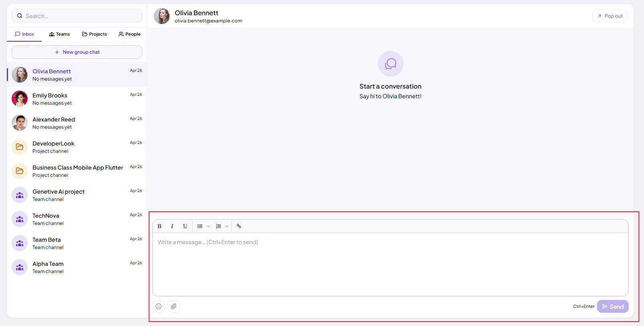Open Business Class Mobile App Flutter channel
This screenshot has height=326, width=644.
[77, 171]
